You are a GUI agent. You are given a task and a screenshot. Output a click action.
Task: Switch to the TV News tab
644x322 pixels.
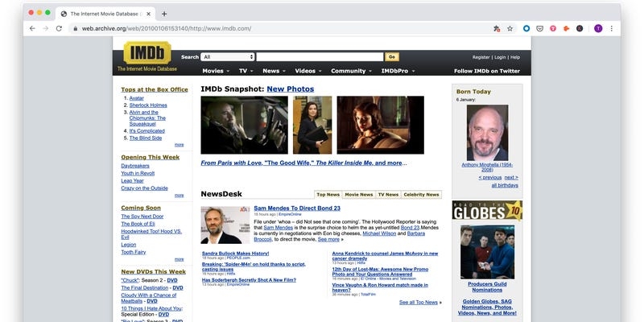coord(388,195)
